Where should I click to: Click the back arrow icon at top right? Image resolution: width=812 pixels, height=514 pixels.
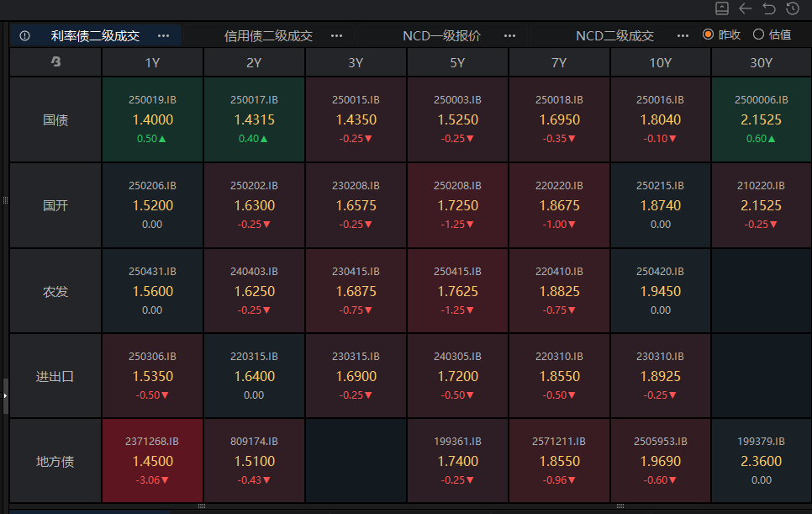click(x=746, y=8)
